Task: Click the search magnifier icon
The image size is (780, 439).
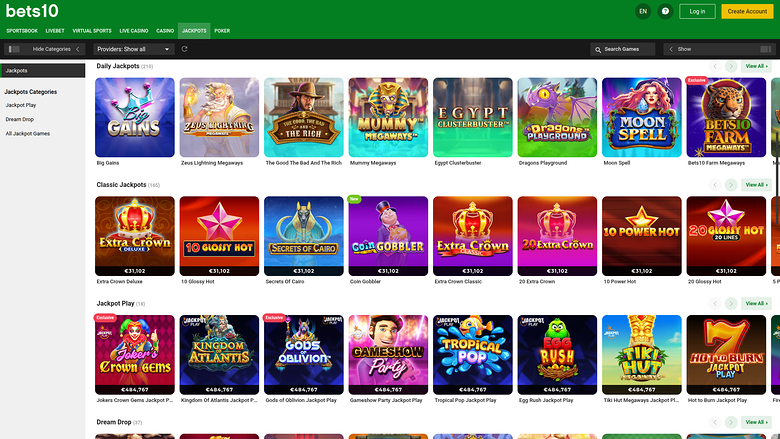Action: [x=598, y=49]
